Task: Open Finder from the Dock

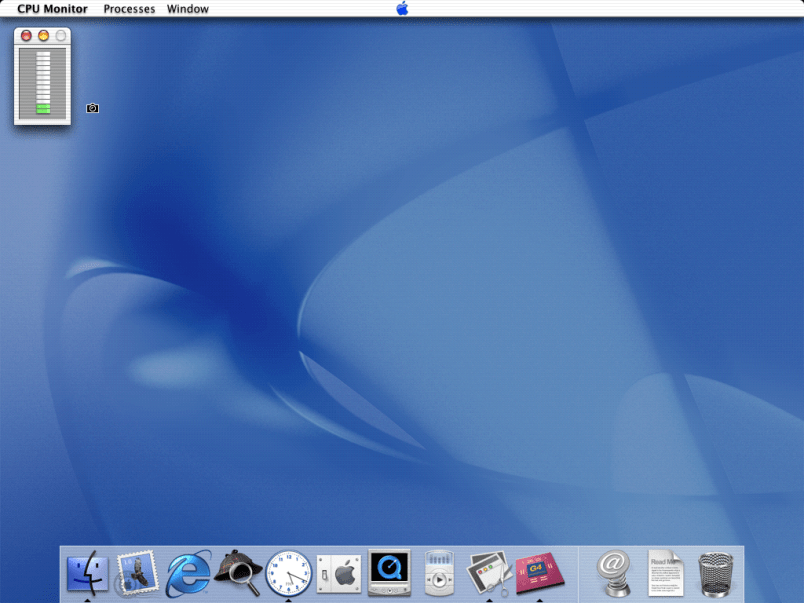Action: [x=87, y=573]
